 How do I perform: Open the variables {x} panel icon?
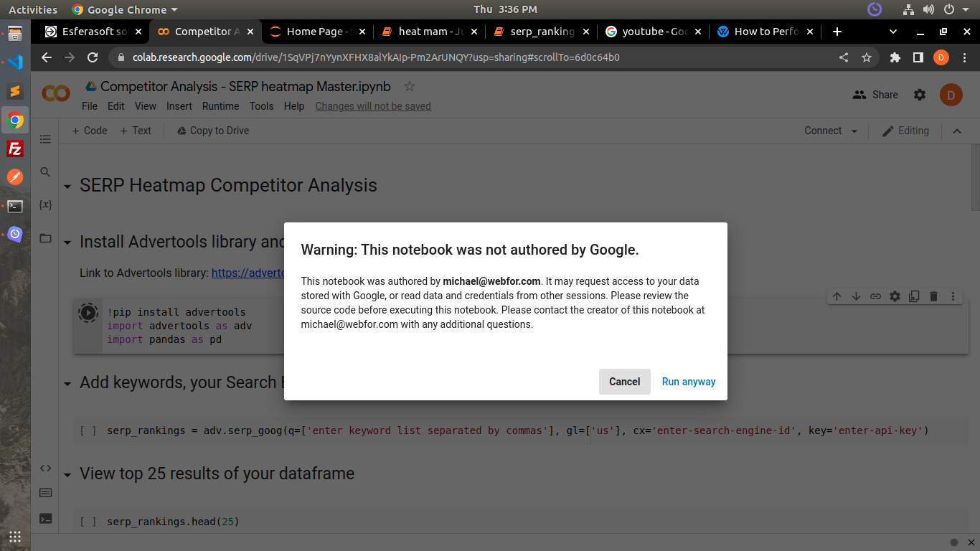pos(45,205)
